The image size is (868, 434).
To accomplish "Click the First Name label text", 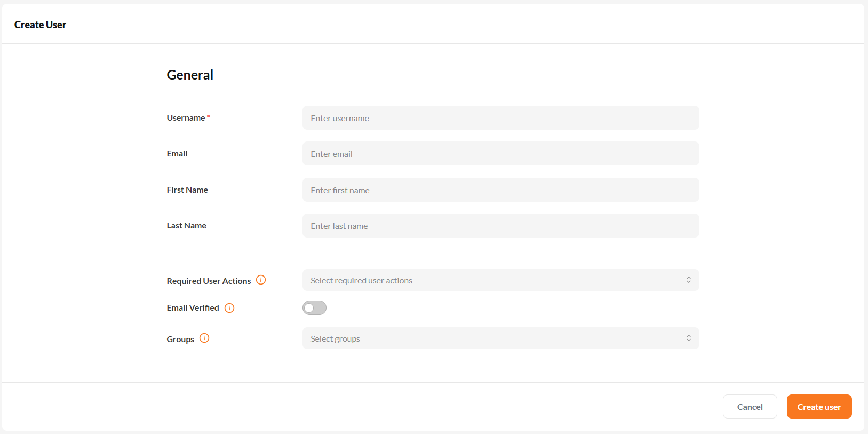I will click(x=187, y=190).
